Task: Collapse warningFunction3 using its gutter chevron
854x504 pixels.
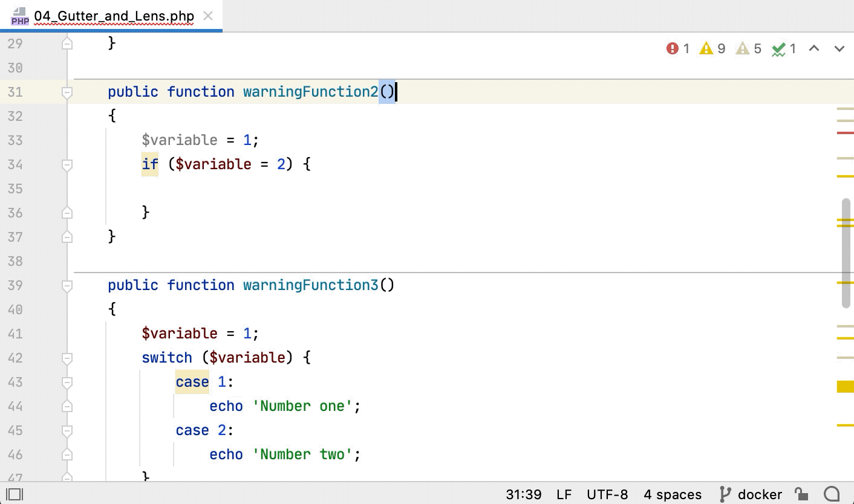Action: [x=67, y=285]
